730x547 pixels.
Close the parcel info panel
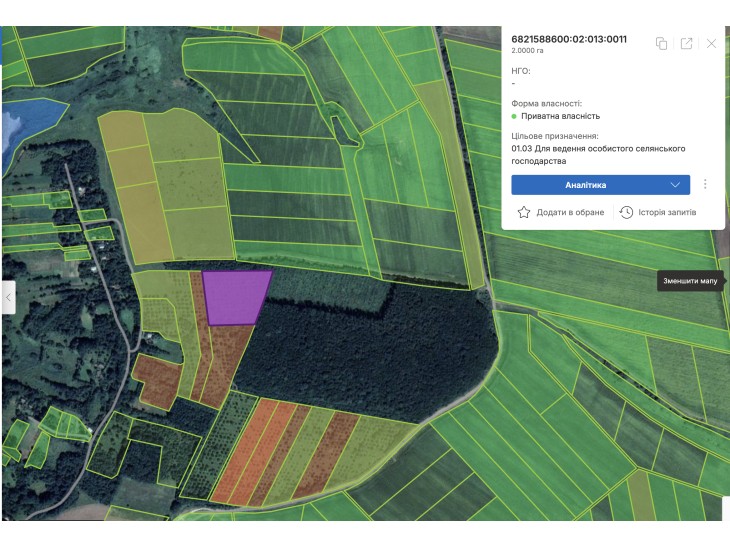(x=711, y=43)
